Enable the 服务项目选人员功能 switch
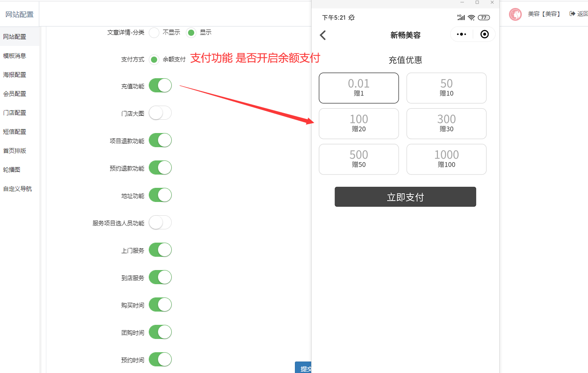This screenshot has height=373, width=588. 160,223
